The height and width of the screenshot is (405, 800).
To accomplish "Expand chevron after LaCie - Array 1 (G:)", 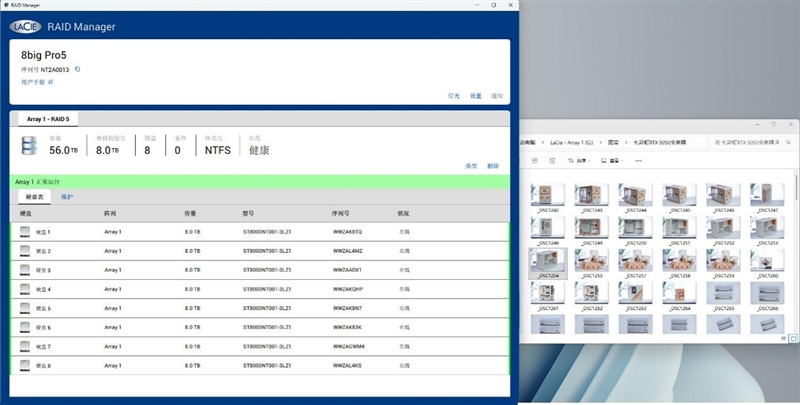I will (601, 142).
